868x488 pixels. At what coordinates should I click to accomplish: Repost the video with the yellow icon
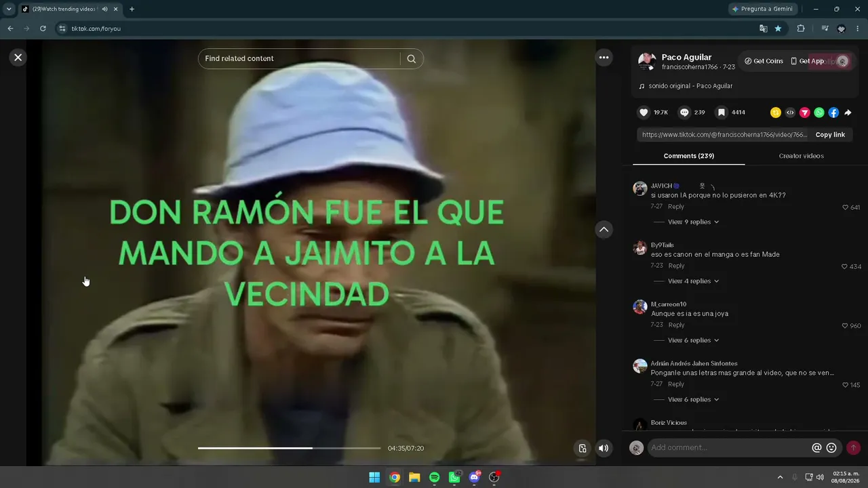tap(776, 113)
